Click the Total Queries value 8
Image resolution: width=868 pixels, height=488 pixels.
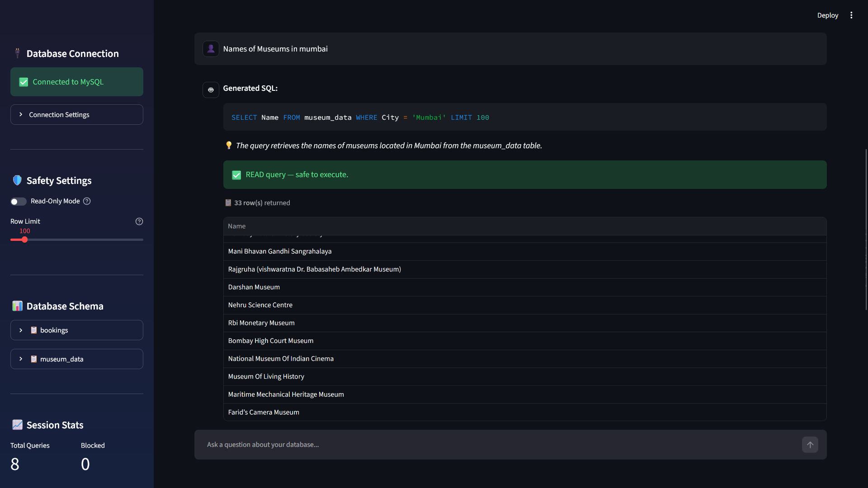[15, 464]
